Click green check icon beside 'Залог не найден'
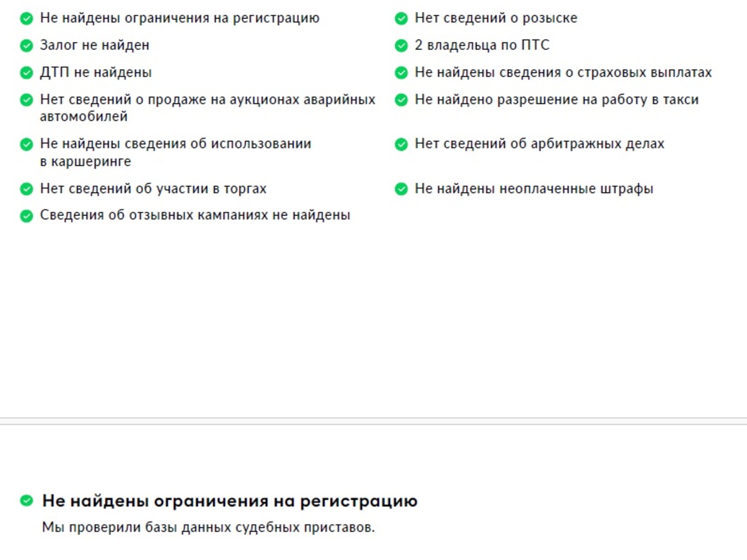Screen dimensions: 747x560 pyautogui.click(x=26, y=45)
